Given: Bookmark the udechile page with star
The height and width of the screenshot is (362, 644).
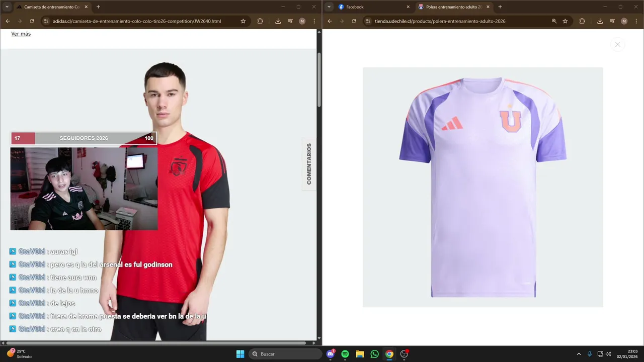Looking at the screenshot, I should point(565,21).
